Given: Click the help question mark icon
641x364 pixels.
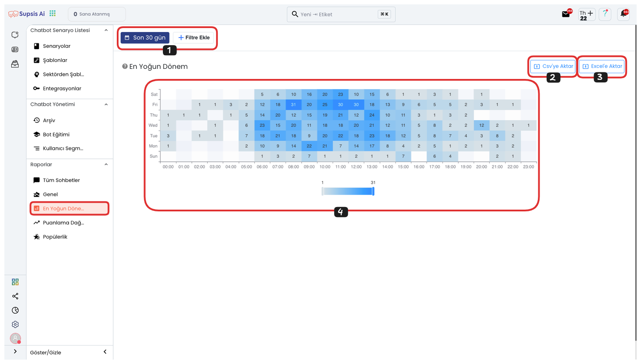Looking at the screenshot, I should coord(605,14).
